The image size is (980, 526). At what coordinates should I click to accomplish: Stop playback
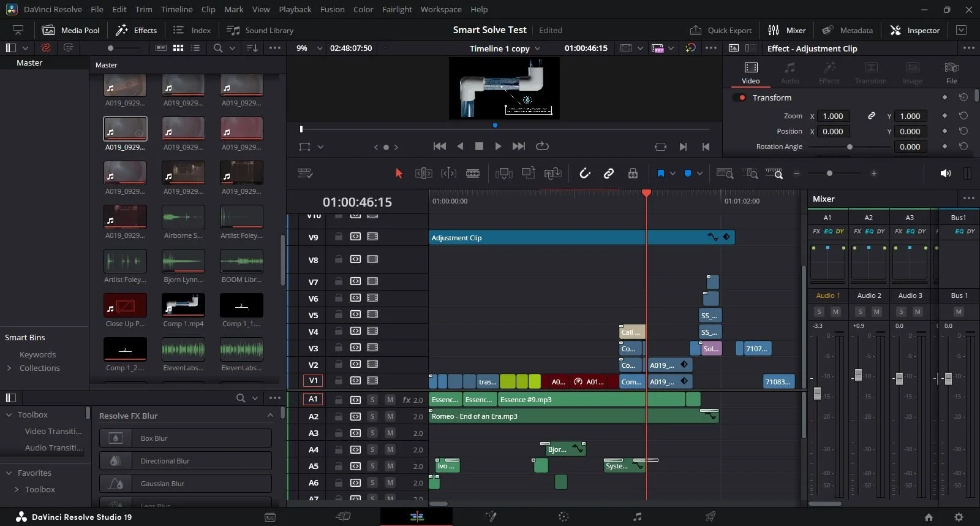click(479, 147)
